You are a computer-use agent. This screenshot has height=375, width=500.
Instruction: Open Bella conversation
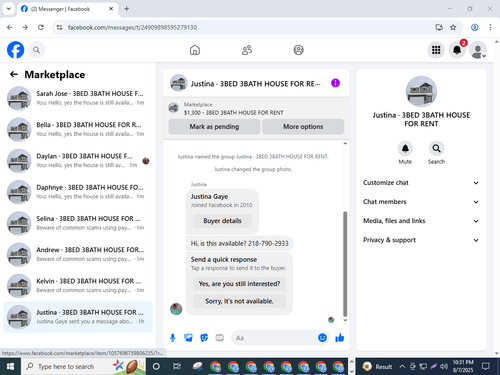78,129
